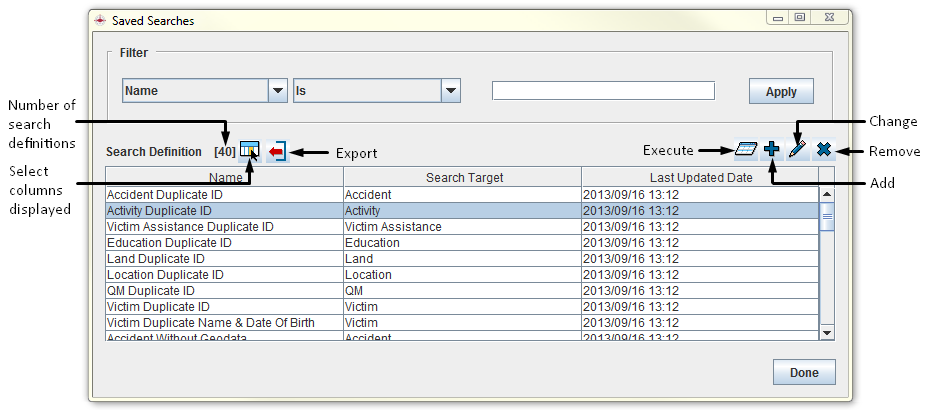Sort by Last Updated Date header

tap(699, 177)
